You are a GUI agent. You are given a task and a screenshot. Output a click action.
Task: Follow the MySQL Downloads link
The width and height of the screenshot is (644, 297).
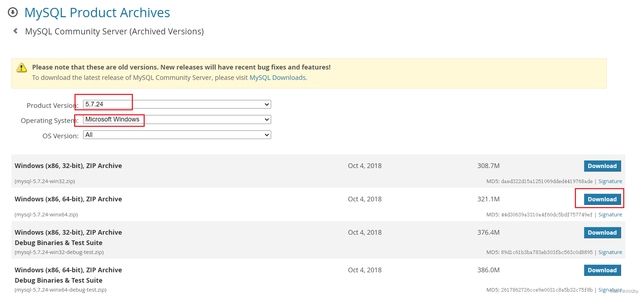point(278,78)
